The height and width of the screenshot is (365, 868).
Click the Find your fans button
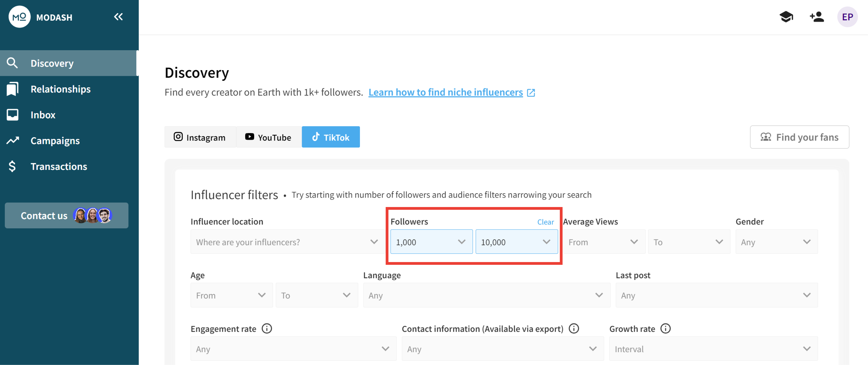click(x=799, y=137)
